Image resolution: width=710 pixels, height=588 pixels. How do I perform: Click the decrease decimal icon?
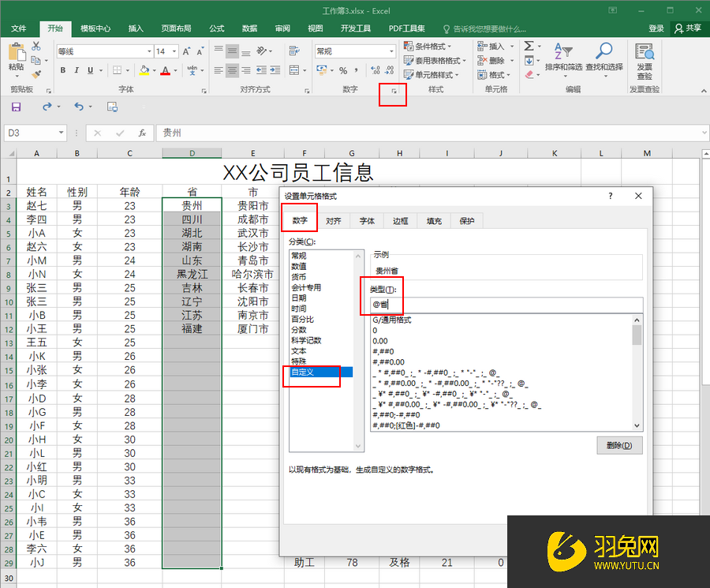click(390, 70)
